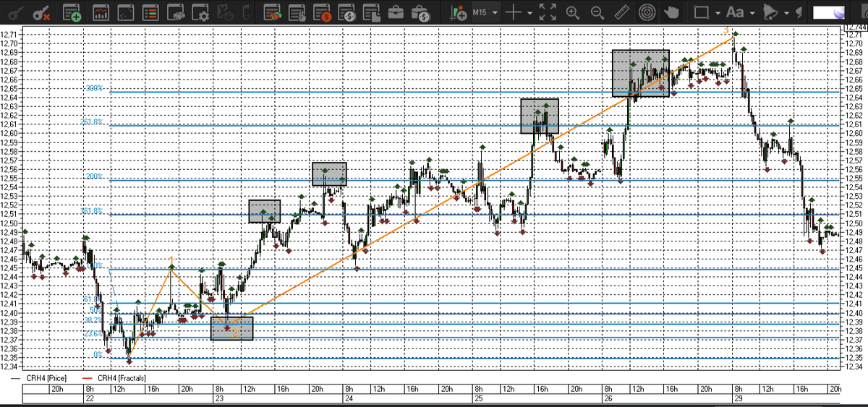Toggle the hand pan tool
868x407 pixels.
672,12
